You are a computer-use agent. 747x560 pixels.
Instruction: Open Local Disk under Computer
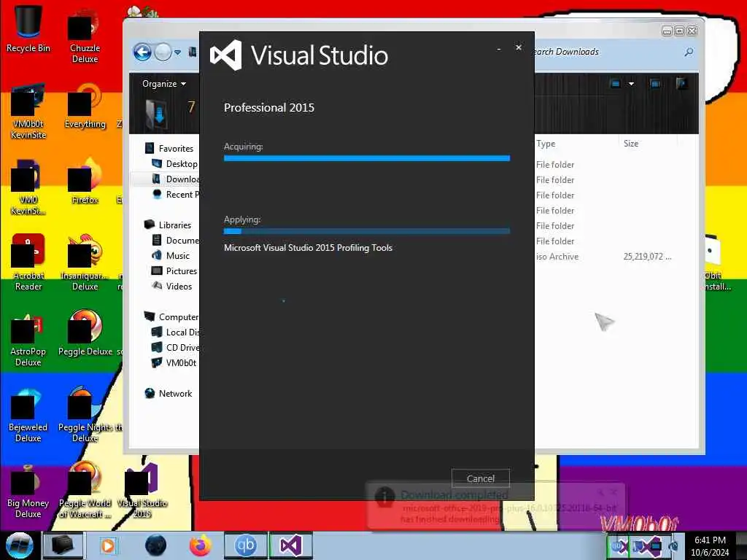tap(175, 332)
